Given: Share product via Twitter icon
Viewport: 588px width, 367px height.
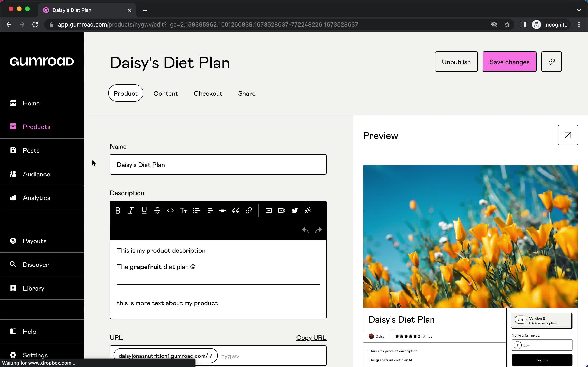Looking at the screenshot, I should pyautogui.click(x=295, y=210).
